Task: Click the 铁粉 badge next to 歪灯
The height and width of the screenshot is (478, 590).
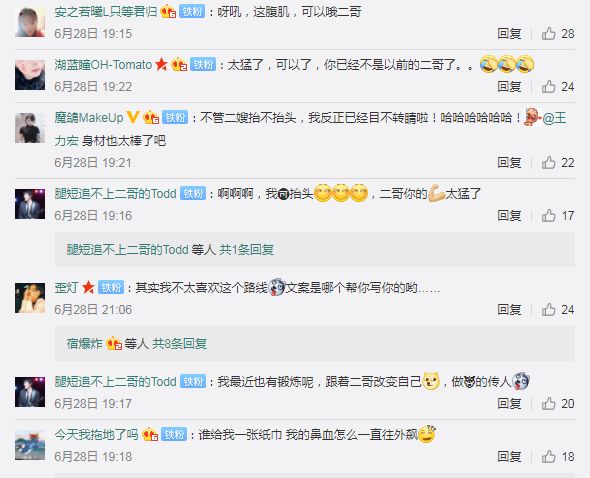Action: (111, 288)
